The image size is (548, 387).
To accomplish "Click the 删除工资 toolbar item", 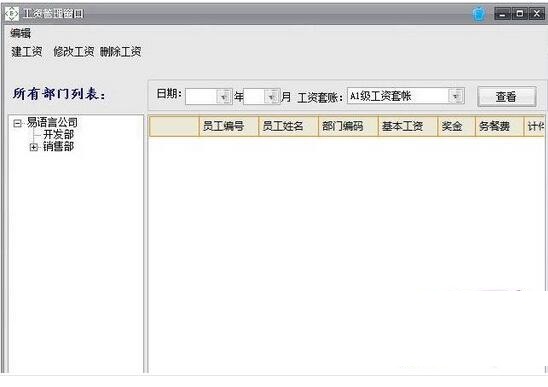I will 121,52.
